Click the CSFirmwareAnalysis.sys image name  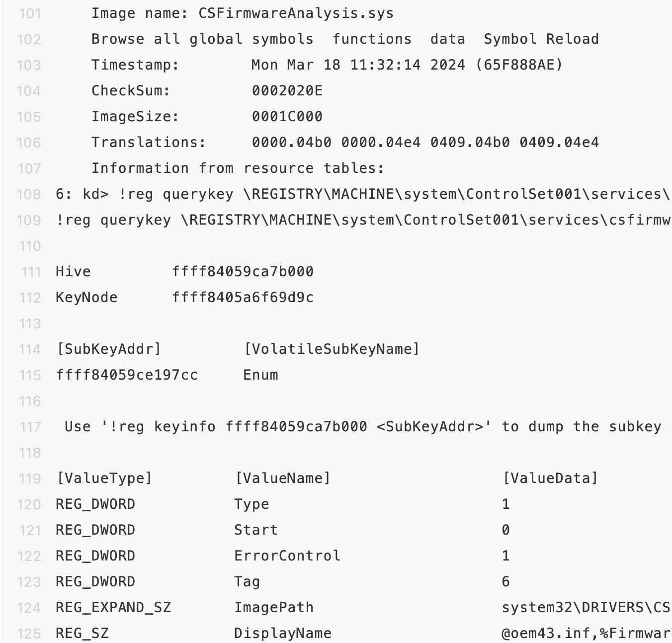[296, 13]
